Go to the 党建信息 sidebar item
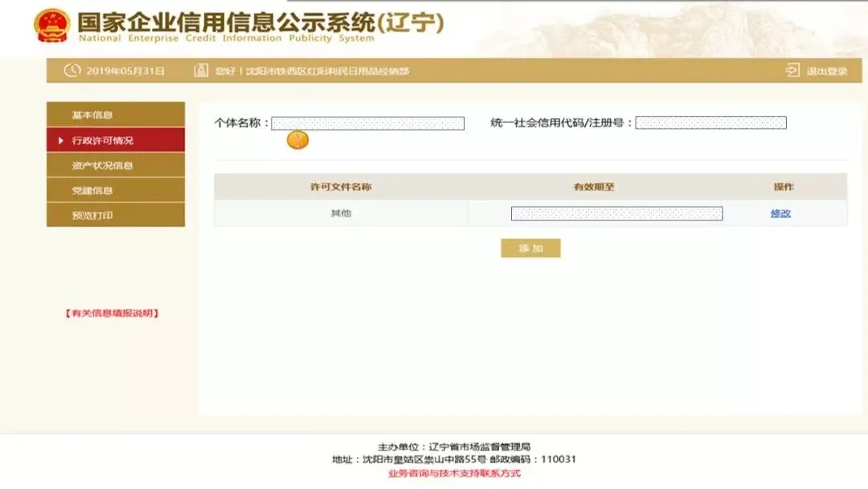 coord(116,190)
